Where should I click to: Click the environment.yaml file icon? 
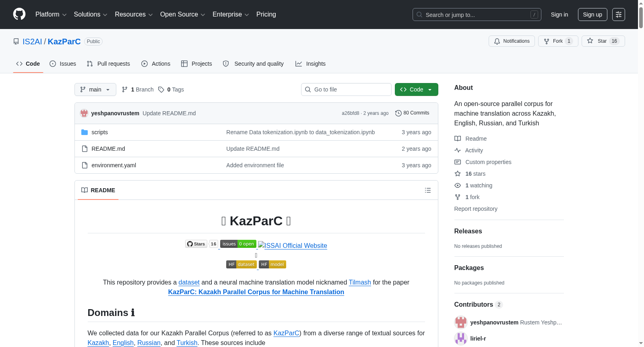pyautogui.click(x=85, y=165)
